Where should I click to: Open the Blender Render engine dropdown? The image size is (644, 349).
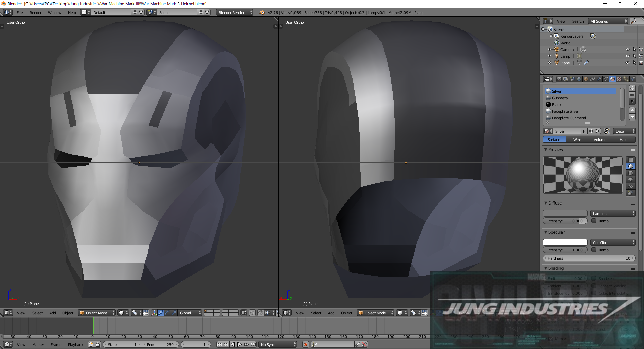(x=234, y=12)
